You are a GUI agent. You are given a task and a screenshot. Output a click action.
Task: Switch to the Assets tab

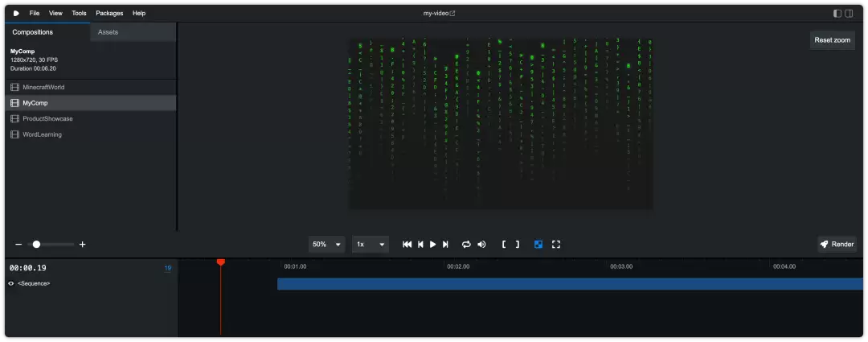133,32
